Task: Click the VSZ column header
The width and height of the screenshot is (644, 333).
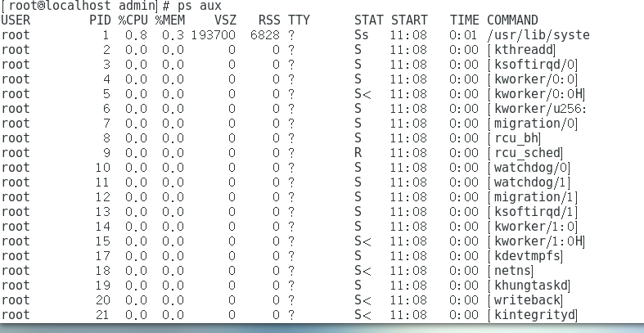Action: coord(225,20)
